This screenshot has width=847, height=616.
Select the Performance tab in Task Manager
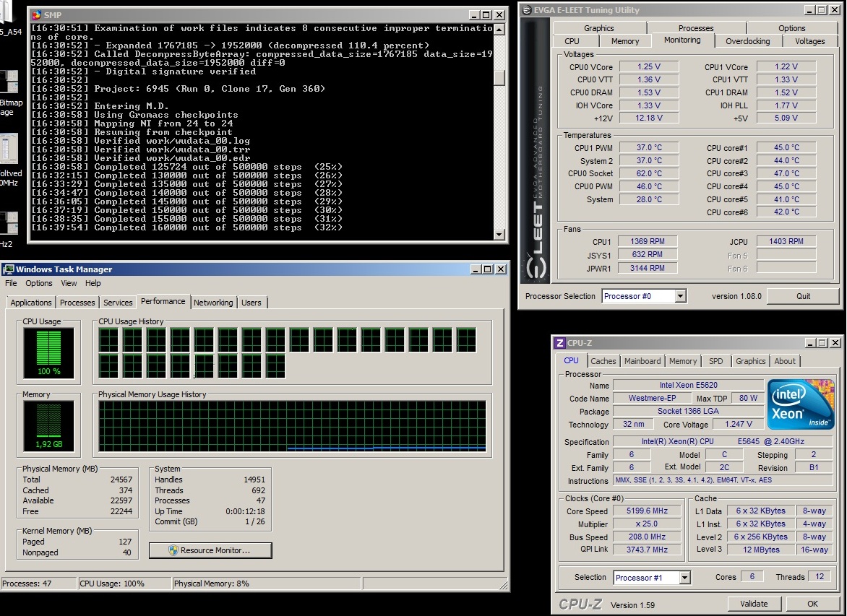point(163,301)
